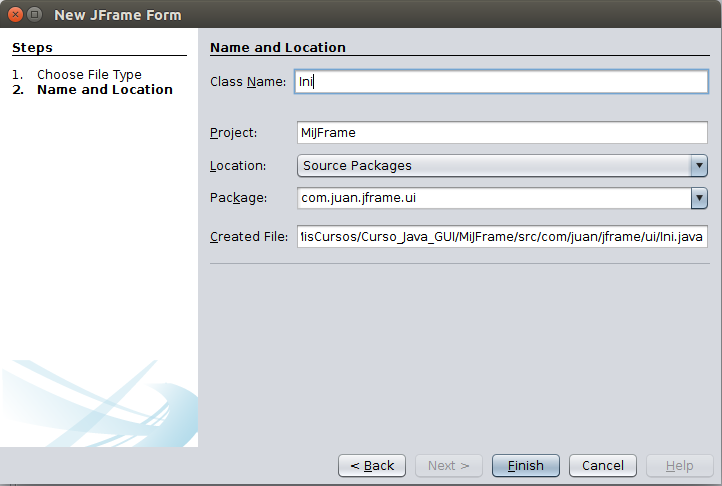
Task: Click the disabled Help button
Action: [x=679, y=466]
